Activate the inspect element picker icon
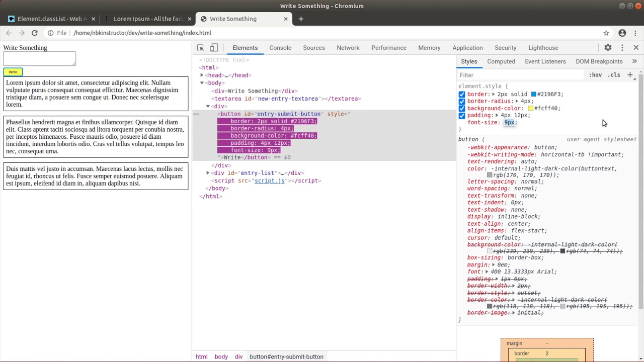This screenshot has width=644, height=362. [200, 48]
